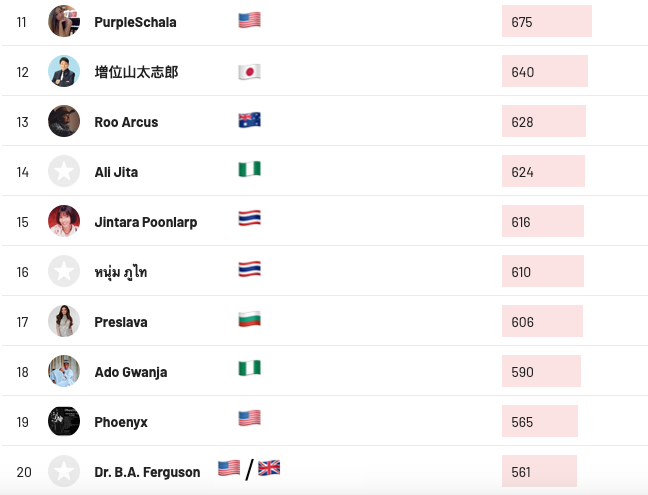Click the Australia flag beside Roo Arcus

point(249,120)
